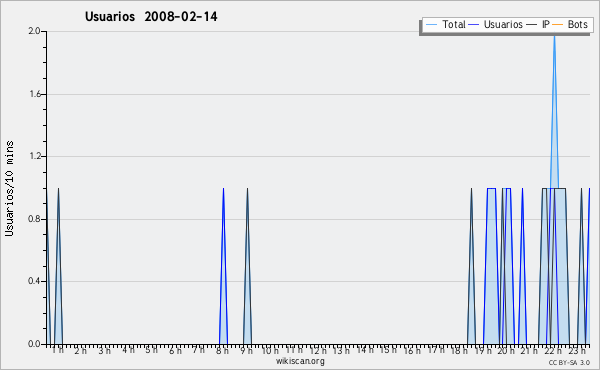Click the '12 h' x-axis label
Viewport: 600px width, 370px height.
[x=318, y=350]
